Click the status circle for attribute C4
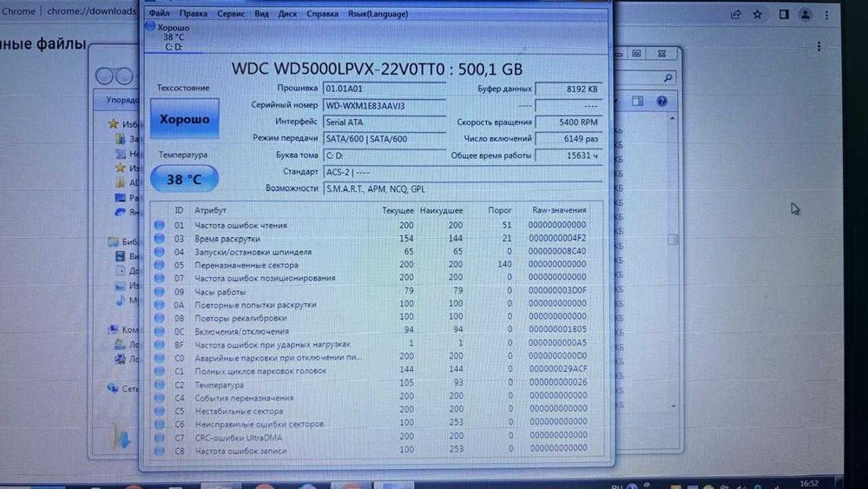Viewport: 868px width, 489px height. coord(160,397)
